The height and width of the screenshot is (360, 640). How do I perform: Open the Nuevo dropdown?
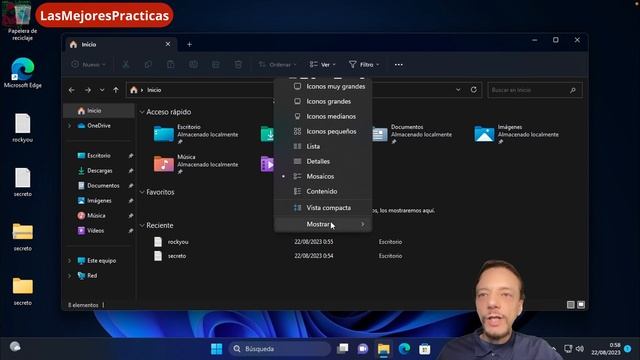coord(89,64)
